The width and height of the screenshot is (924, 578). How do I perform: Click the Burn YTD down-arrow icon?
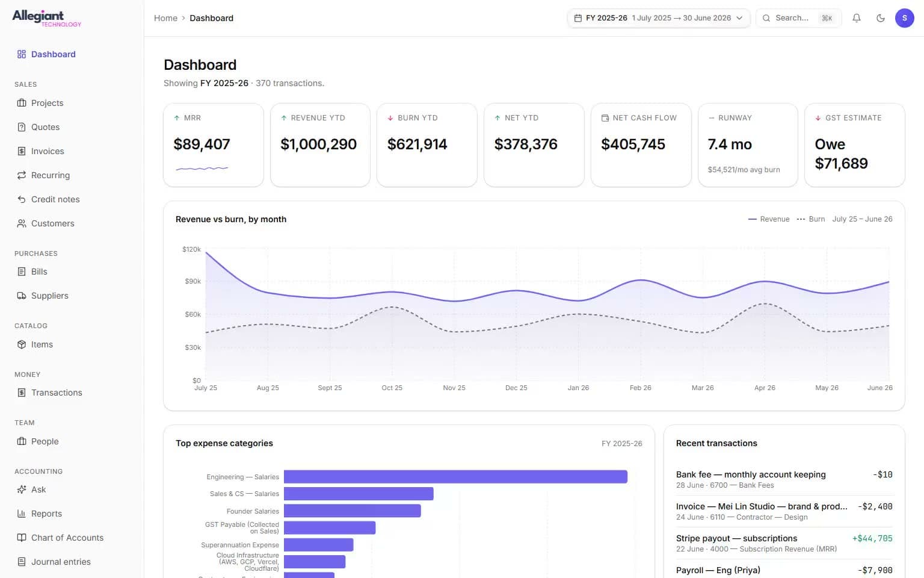coord(390,118)
